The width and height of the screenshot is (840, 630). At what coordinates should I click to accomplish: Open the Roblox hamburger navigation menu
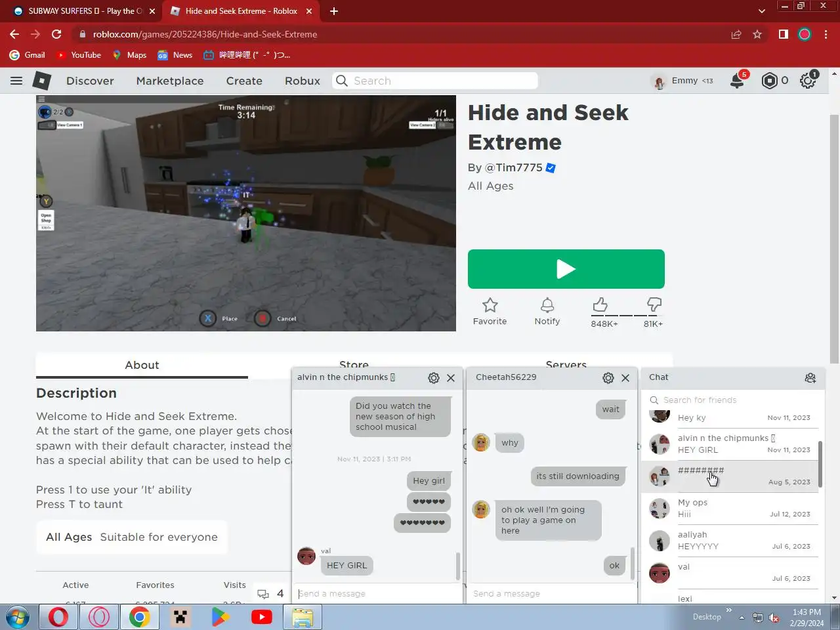tap(16, 81)
